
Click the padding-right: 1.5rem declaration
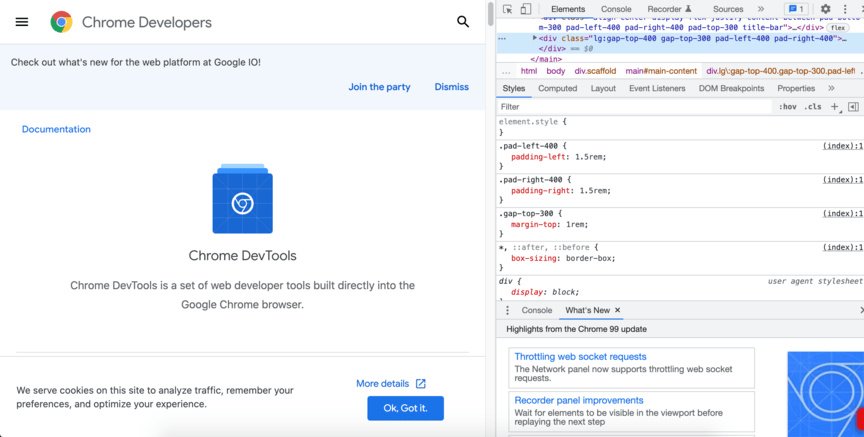click(x=561, y=191)
